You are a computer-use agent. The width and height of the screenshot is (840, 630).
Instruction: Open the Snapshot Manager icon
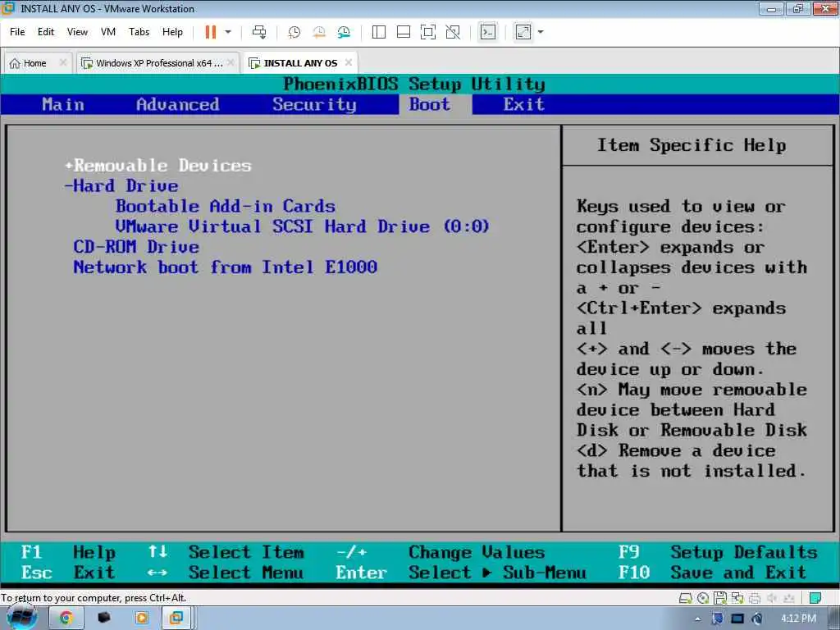pos(344,32)
